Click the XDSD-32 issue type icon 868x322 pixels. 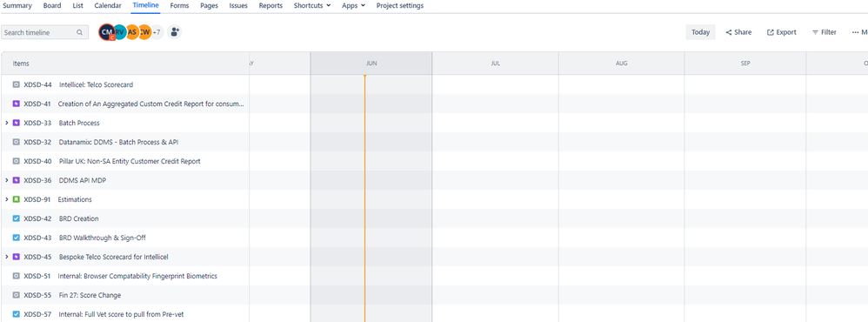(x=16, y=142)
